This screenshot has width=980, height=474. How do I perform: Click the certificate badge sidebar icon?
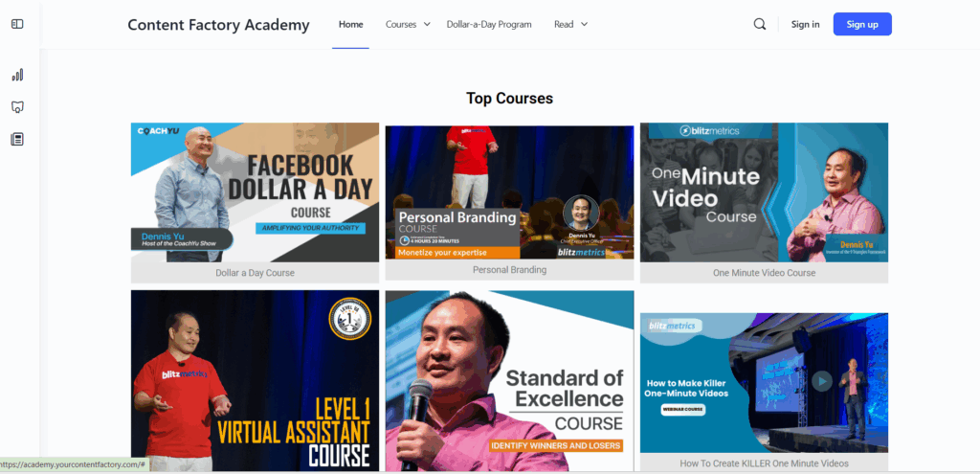click(17, 107)
